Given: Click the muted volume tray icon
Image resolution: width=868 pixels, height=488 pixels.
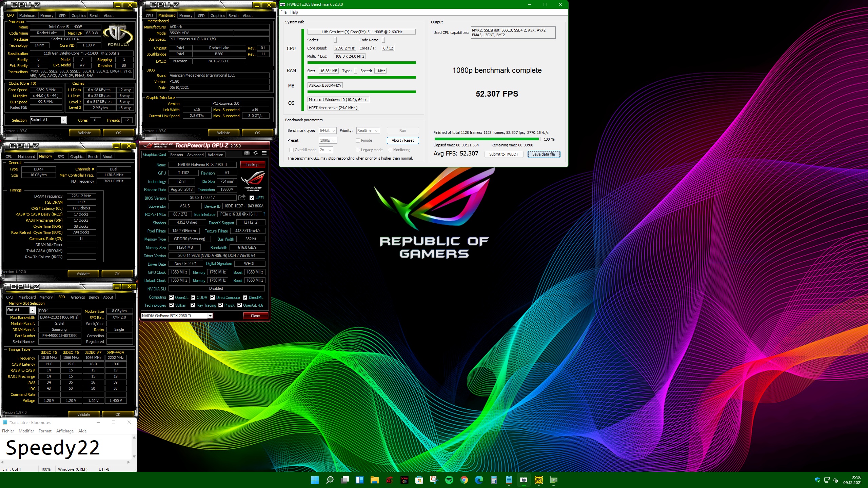Looking at the screenshot, I should click(835, 480).
